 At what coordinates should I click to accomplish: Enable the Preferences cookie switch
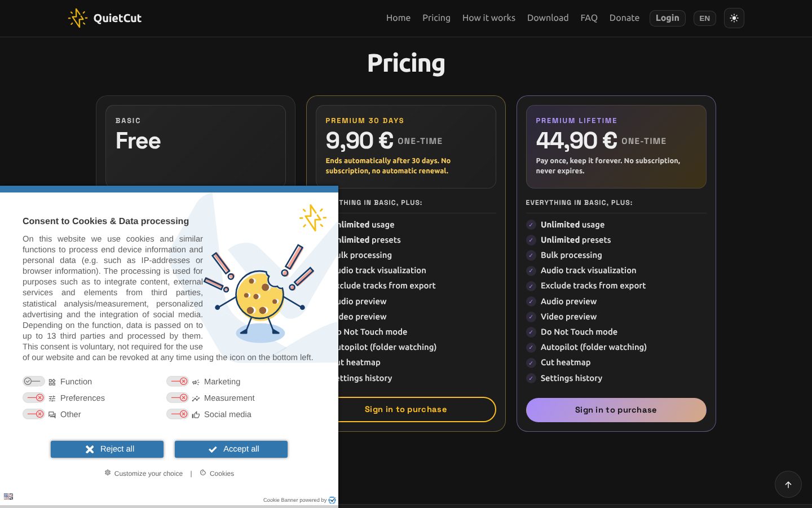[x=33, y=398]
